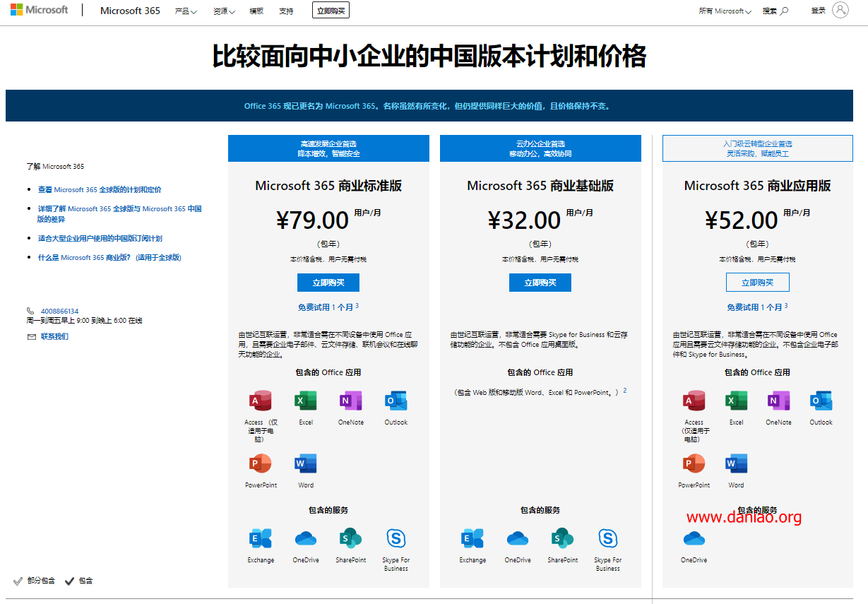
Task: Click the PowerPoint icon in 商业标准版 plan
Action: [x=261, y=463]
